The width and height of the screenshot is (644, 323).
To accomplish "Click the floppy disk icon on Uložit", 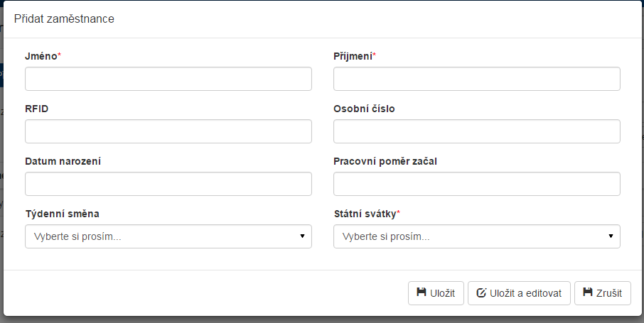I will pyautogui.click(x=422, y=292).
